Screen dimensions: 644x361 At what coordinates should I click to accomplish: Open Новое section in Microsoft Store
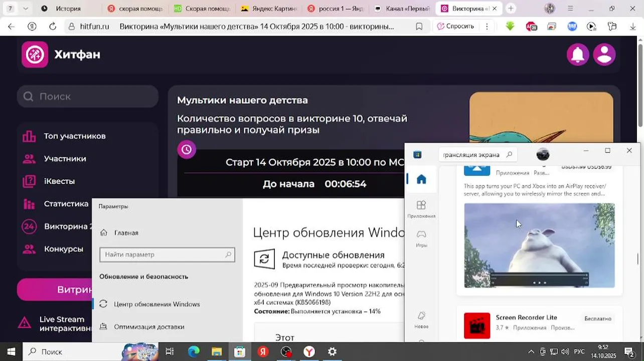(x=421, y=319)
